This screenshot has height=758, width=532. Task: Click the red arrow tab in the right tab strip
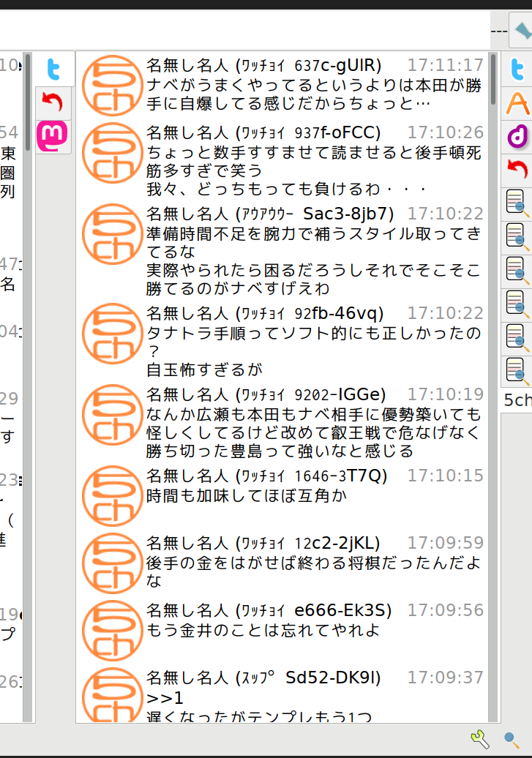(x=517, y=170)
